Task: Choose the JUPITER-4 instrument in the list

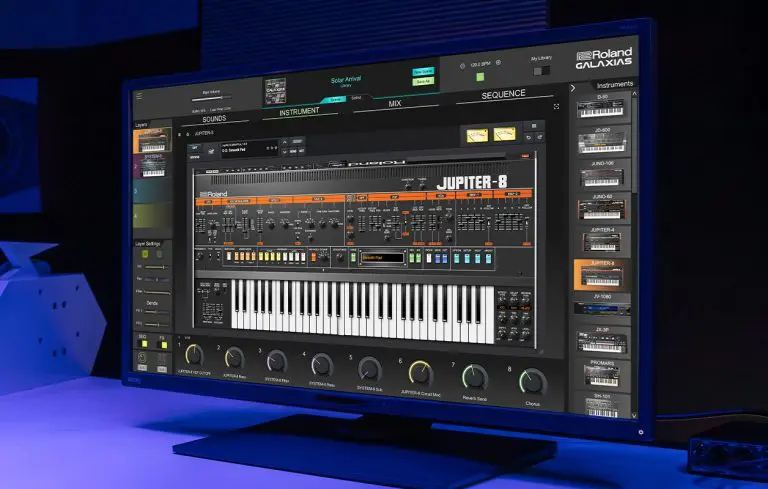Action: (603, 243)
